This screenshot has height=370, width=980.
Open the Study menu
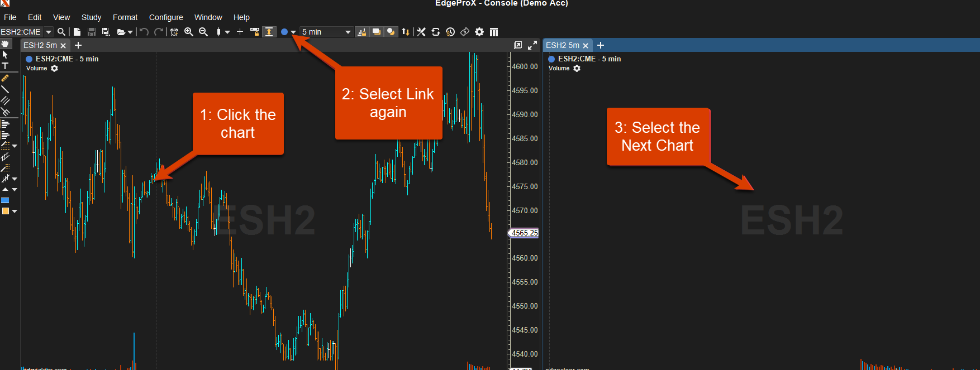91,17
